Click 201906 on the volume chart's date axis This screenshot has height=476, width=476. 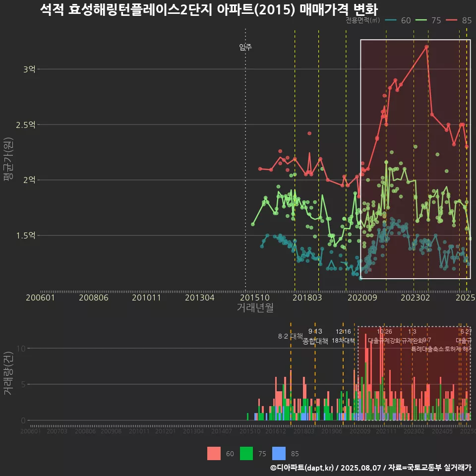click(x=332, y=431)
